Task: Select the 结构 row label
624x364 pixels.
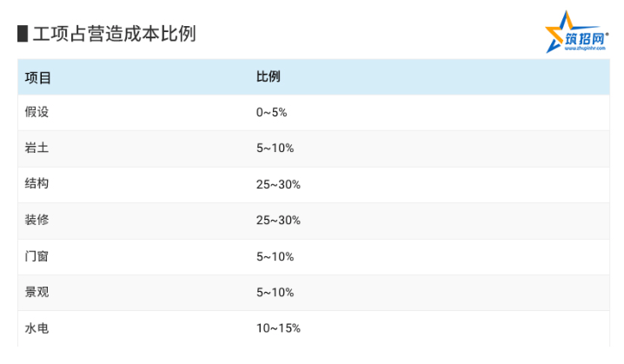Action: (37, 183)
